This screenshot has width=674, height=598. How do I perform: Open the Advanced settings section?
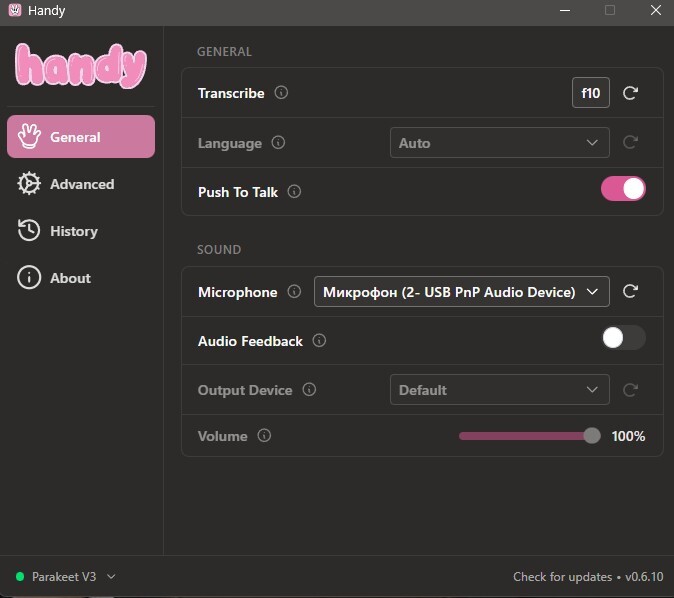pos(81,184)
